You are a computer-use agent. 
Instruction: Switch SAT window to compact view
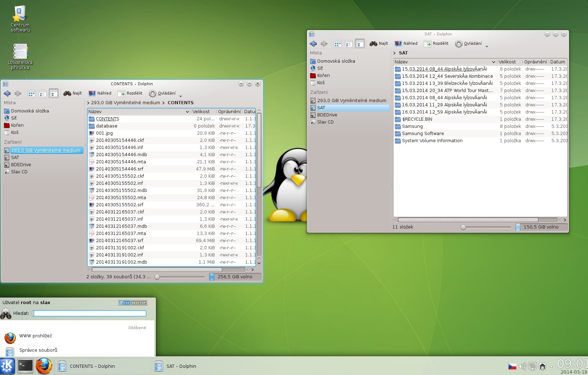pos(349,44)
